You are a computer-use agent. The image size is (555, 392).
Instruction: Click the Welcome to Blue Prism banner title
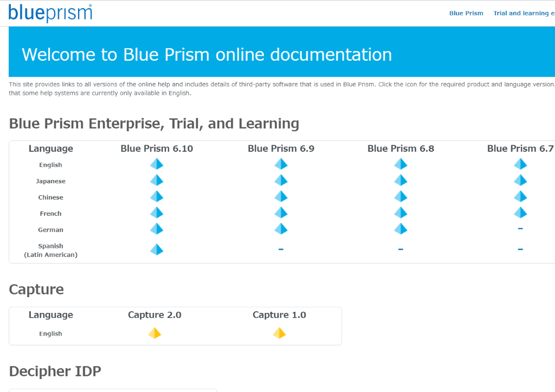coord(206,55)
